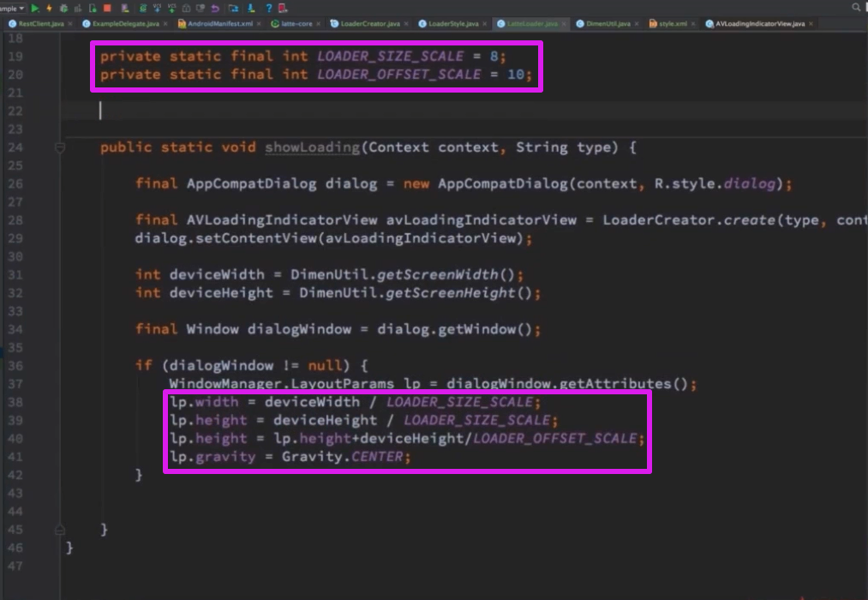Close the ExampleDelegate.java tab
The width and height of the screenshot is (868, 600).
(165, 24)
